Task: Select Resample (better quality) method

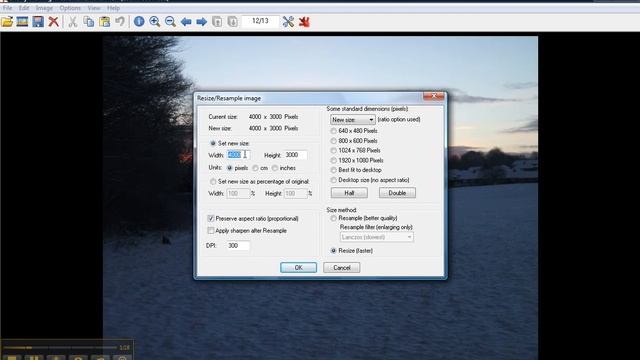Action: [x=333, y=218]
